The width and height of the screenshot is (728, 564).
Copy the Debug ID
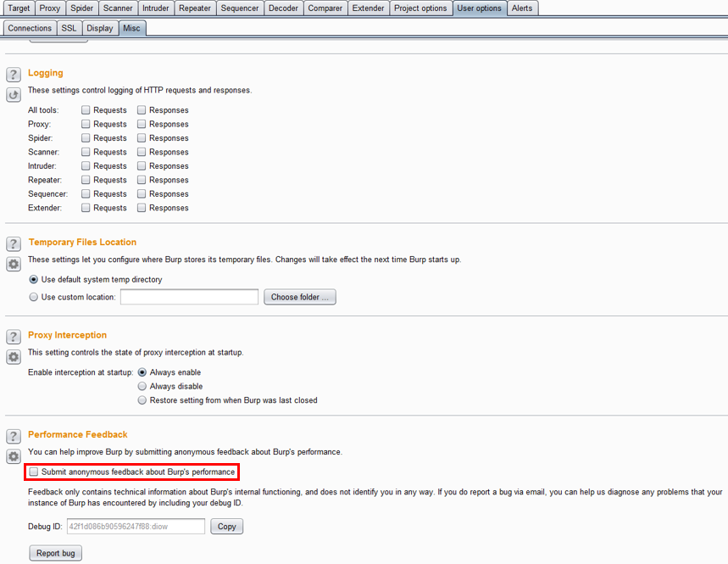[226, 527]
